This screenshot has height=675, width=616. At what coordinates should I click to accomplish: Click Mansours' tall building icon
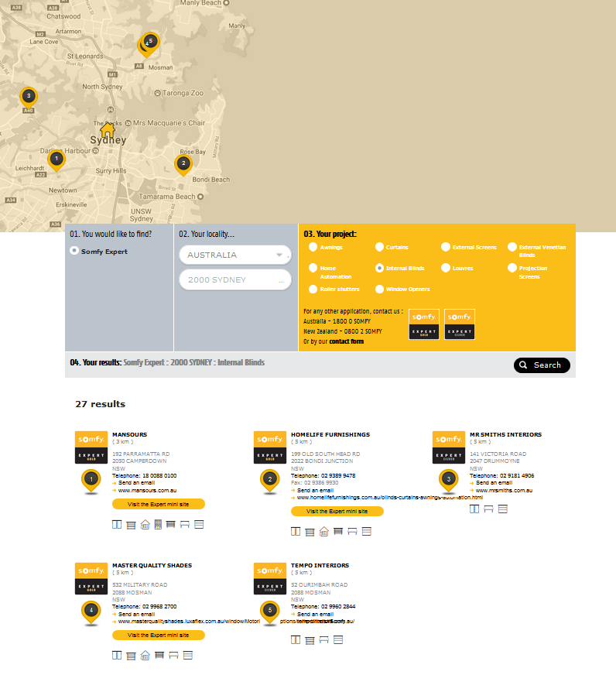(x=158, y=524)
